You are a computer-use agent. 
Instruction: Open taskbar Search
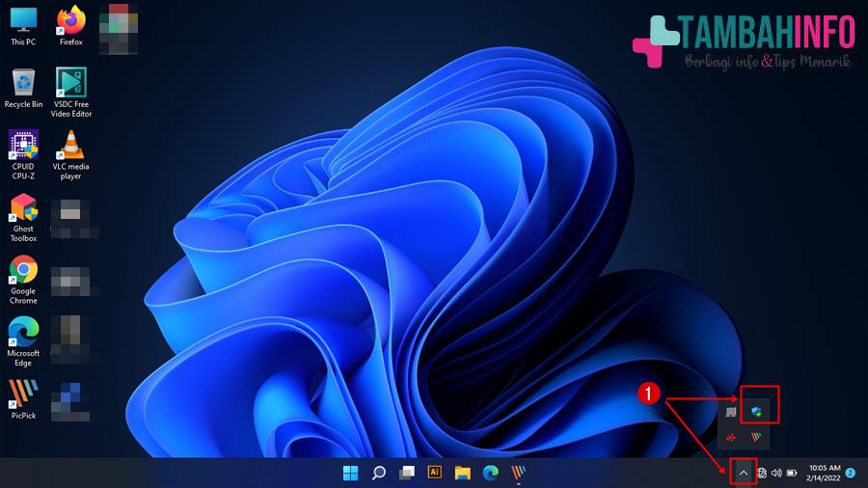click(379, 474)
